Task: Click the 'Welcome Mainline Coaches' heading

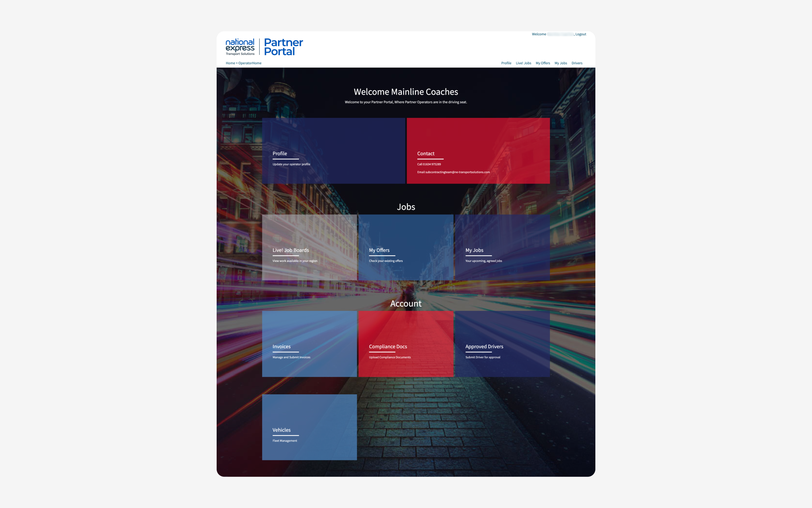Action: 406,92
